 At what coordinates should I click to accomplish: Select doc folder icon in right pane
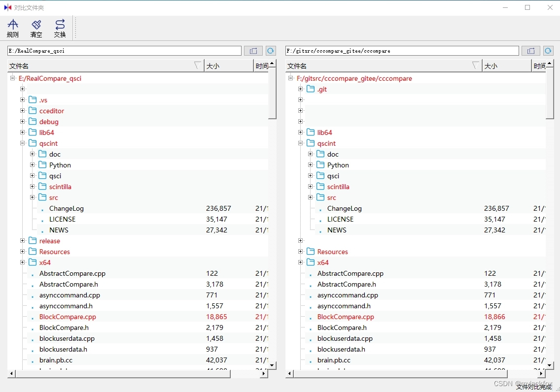pyautogui.click(x=321, y=154)
